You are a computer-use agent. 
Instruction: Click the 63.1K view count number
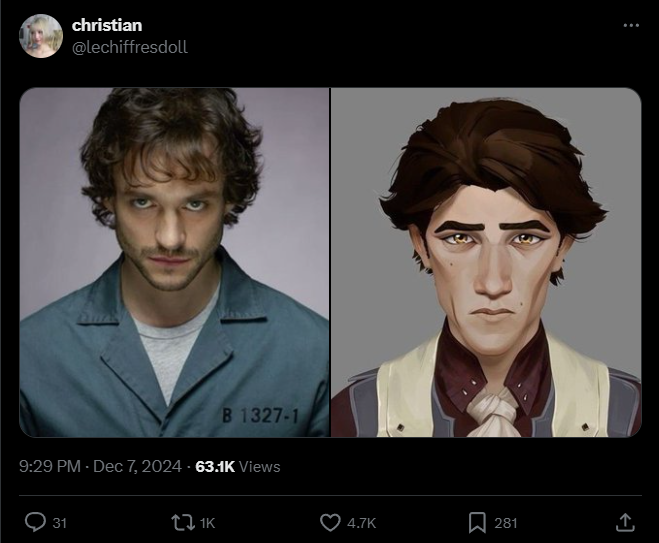tap(214, 466)
